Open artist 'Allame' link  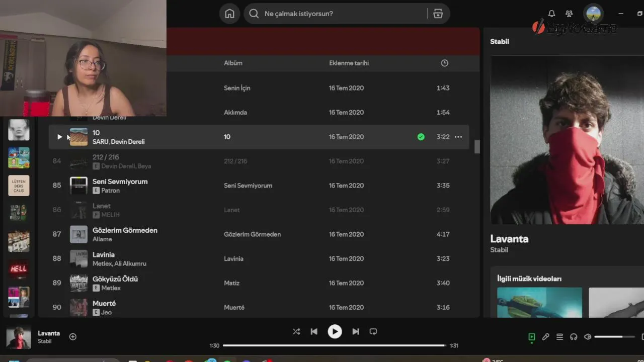[x=102, y=239]
